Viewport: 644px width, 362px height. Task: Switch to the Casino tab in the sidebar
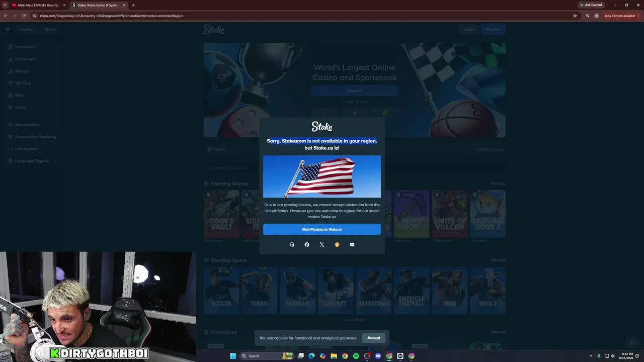(x=26, y=29)
